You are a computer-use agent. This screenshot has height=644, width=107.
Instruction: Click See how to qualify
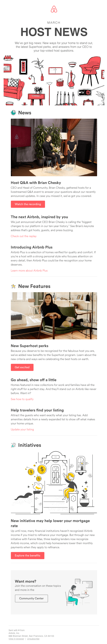(x=22, y=399)
